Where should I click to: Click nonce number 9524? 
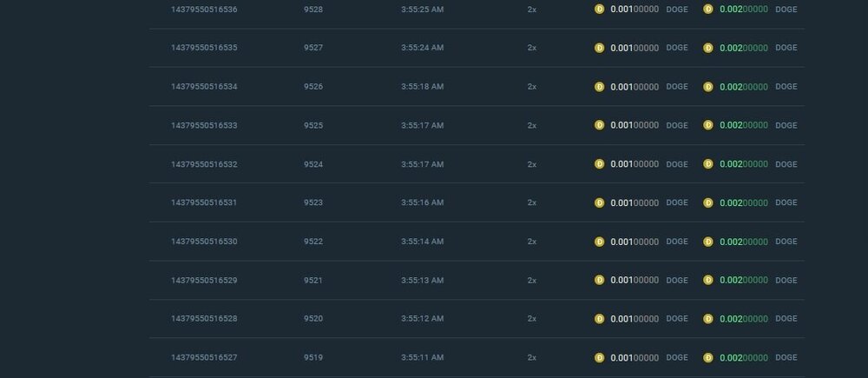tap(313, 164)
